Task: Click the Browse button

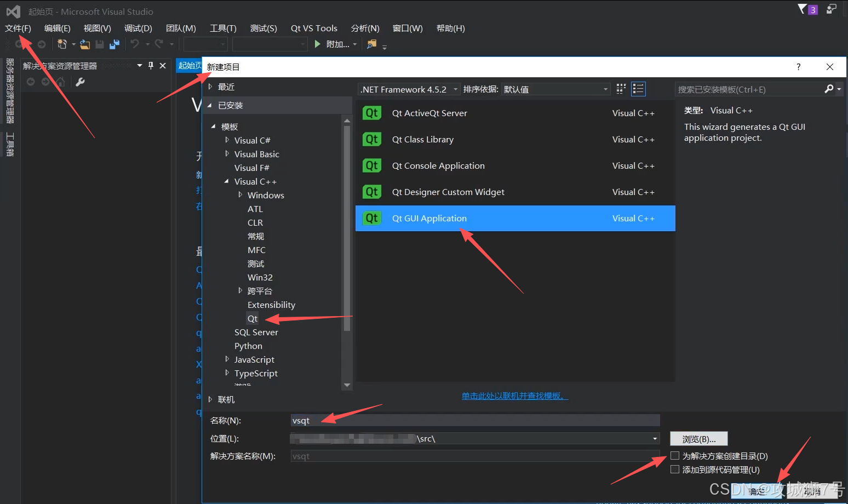Action: point(699,439)
